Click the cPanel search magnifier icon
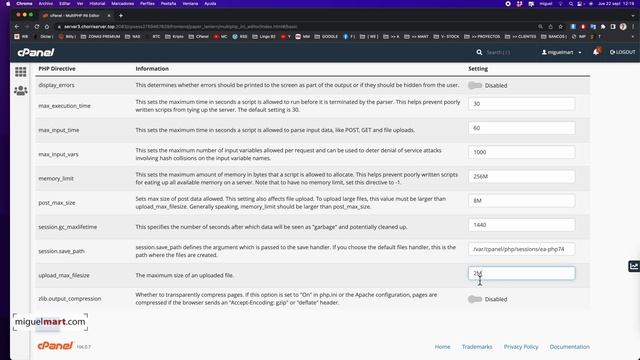Image resolution: width=640 pixels, height=360 pixels. click(479, 52)
